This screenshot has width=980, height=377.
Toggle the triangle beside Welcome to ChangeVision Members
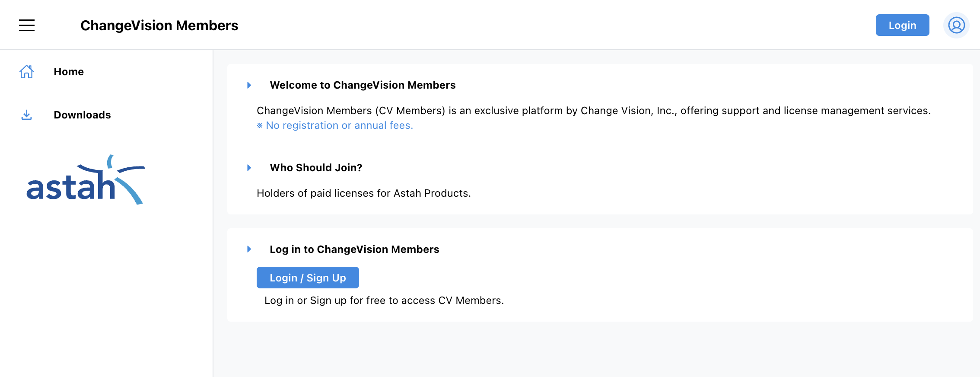click(249, 85)
